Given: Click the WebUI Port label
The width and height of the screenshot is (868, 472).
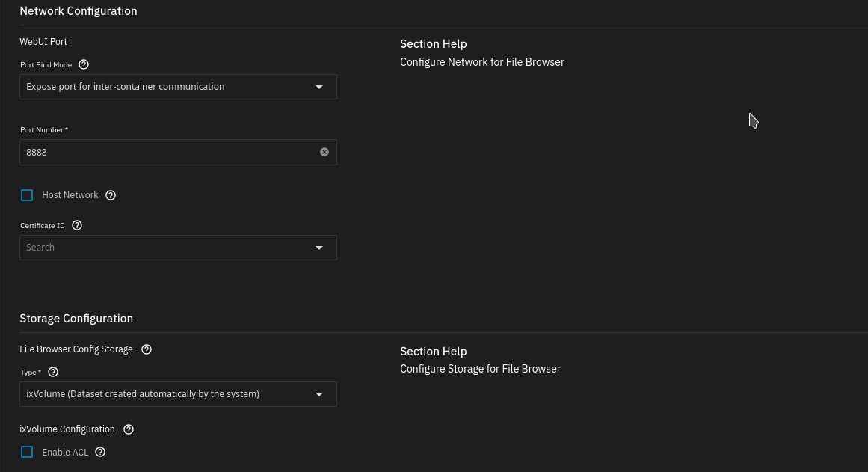Looking at the screenshot, I should [43, 42].
